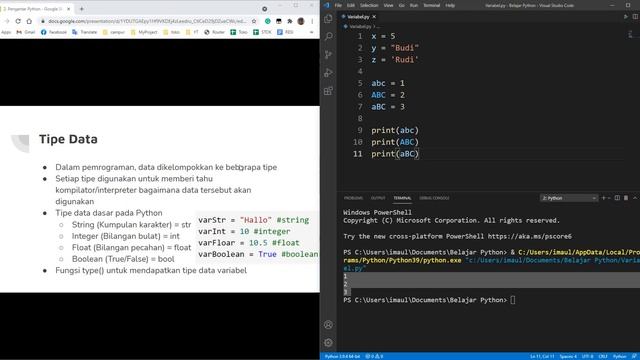The height and width of the screenshot is (360, 640).
Task: Open the File menu in VS Code
Action: pyautogui.click(x=338, y=5)
